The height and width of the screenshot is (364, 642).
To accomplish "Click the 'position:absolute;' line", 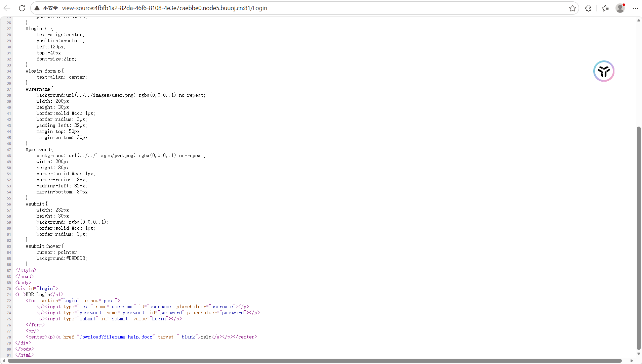I will click(x=61, y=41).
